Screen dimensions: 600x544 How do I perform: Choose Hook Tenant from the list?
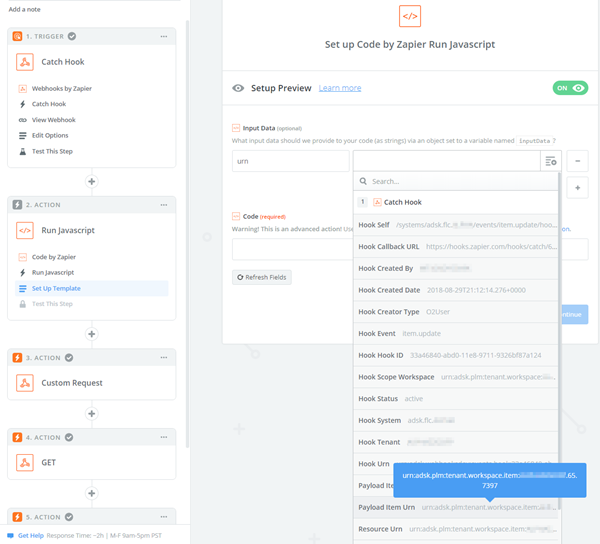(456, 442)
